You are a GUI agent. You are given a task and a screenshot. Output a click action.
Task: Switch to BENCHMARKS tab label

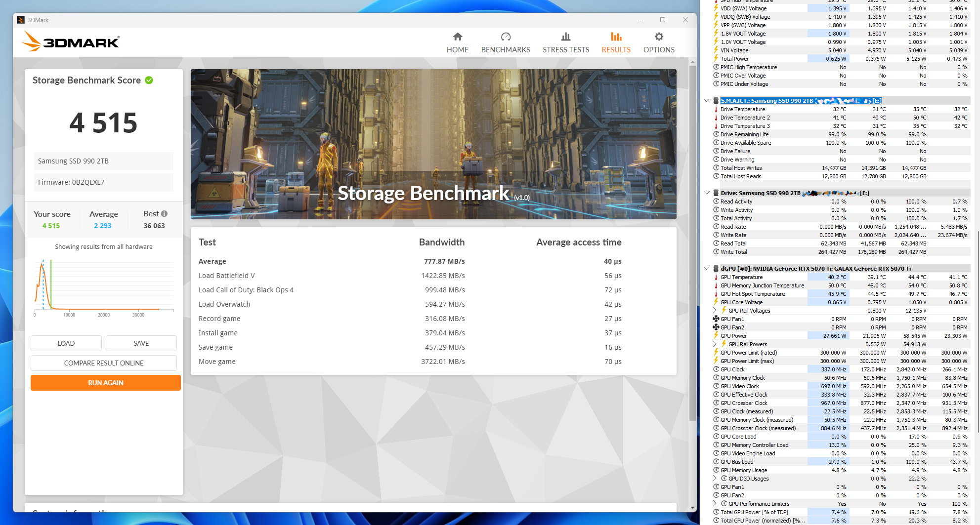(506, 50)
